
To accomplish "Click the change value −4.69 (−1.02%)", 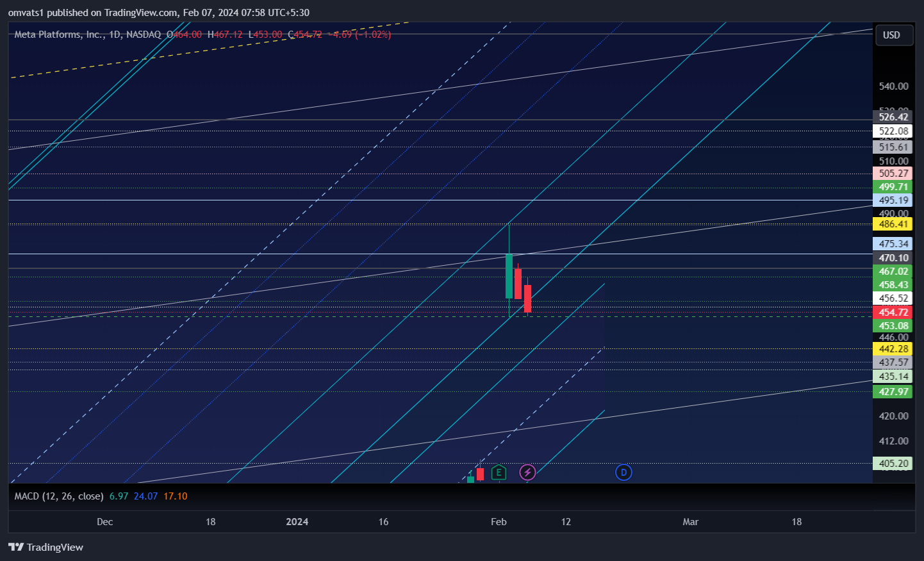I will 359,35.
